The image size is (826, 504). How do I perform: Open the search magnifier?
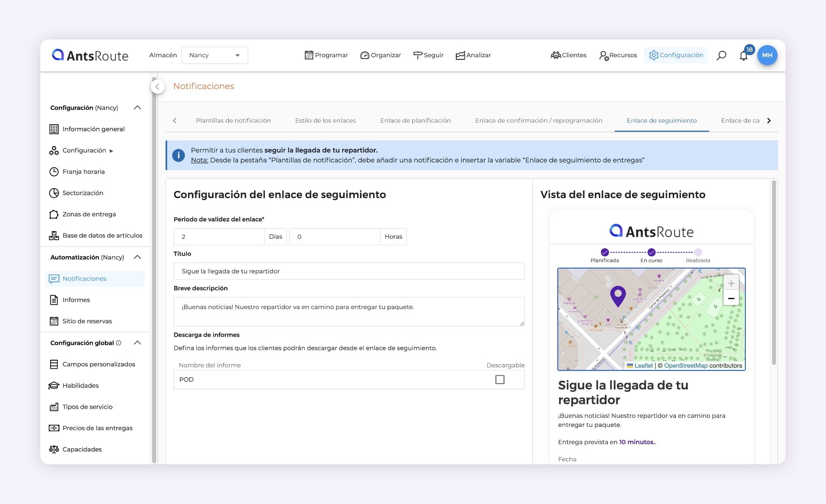pos(721,55)
